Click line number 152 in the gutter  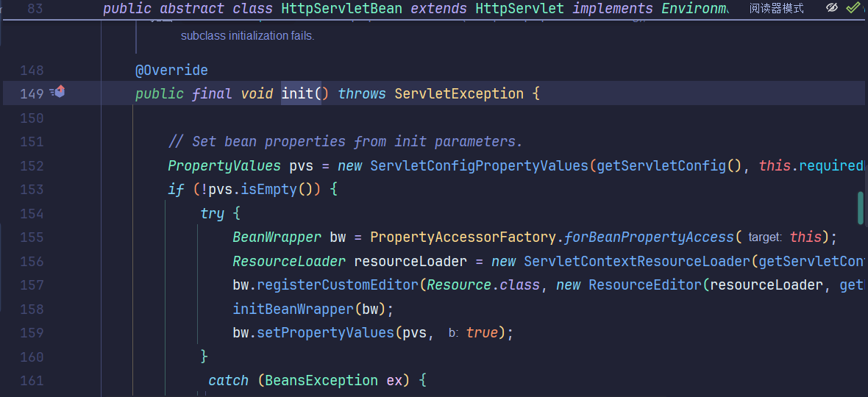(32, 165)
